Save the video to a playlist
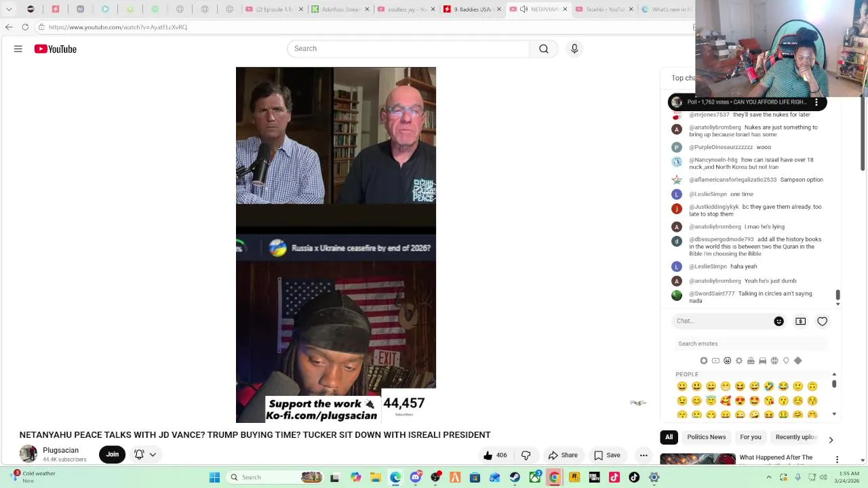 [607, 455]
